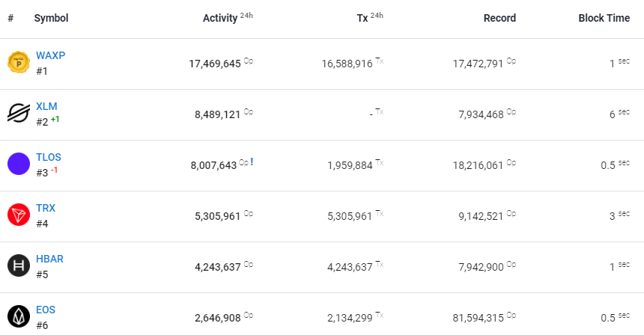Click the # rank column header
Screen dimensions: 644x335
click(10, 19)
